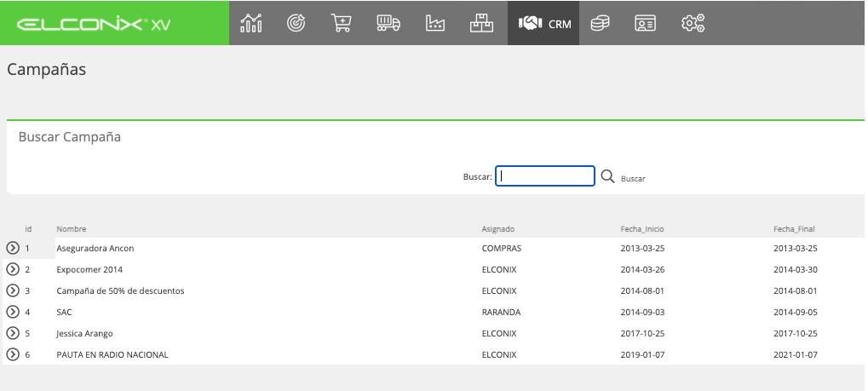Image resolution: width=868 pixels, height=391 pixels.
Task: Click the Buscar text button
Action: [x=633, y=179]
